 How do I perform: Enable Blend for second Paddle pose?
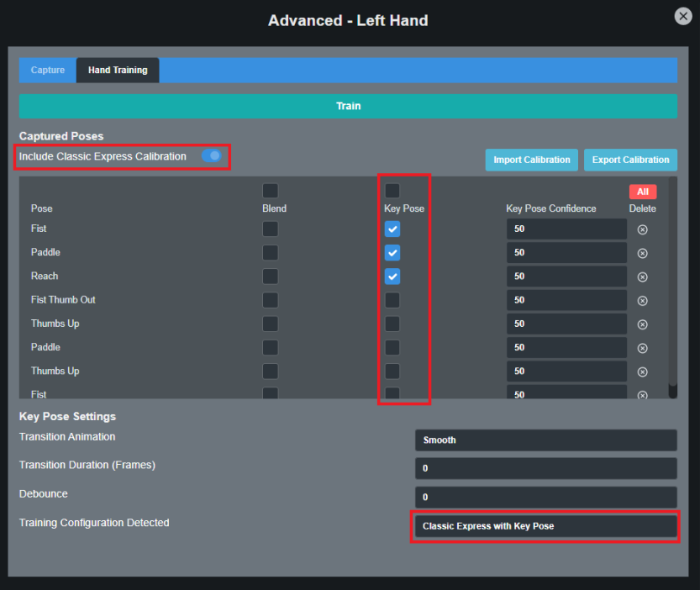pyautogui.click(x=270, y=347)
